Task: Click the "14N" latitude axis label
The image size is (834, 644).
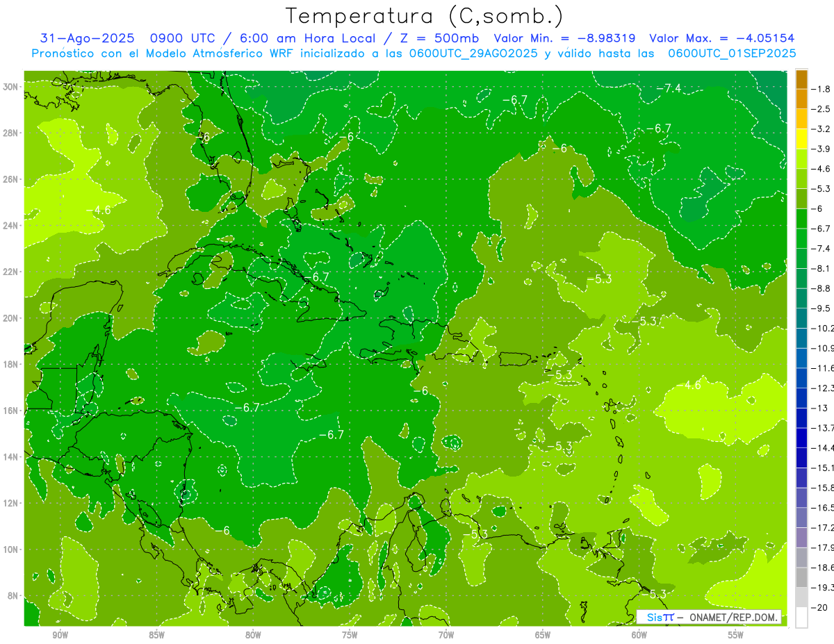Action: [10, 457]
